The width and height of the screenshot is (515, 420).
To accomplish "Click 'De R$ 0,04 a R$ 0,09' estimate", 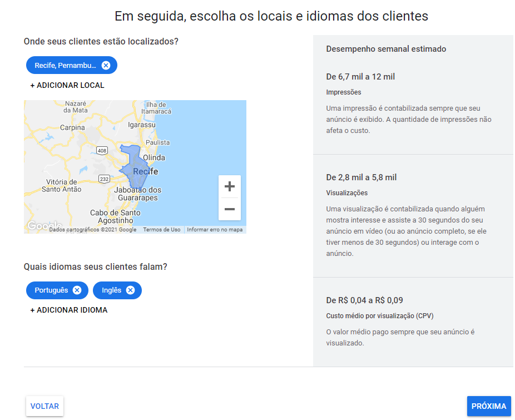I will point(364,300).
